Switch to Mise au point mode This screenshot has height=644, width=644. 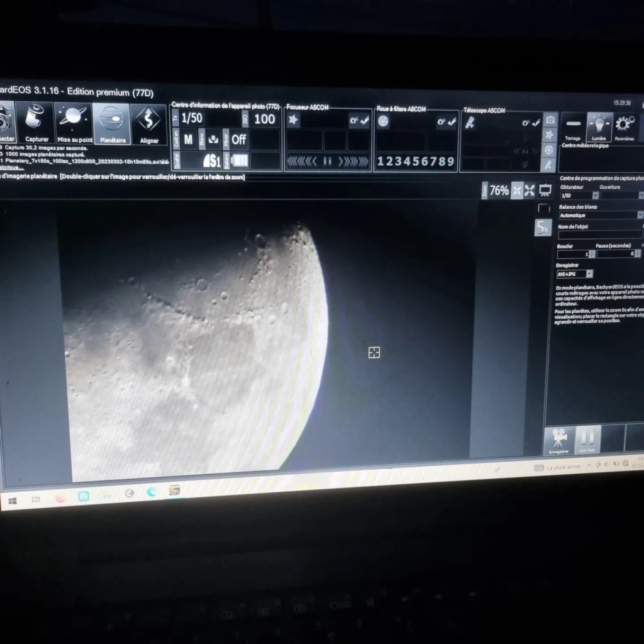[x=75, y=123]
